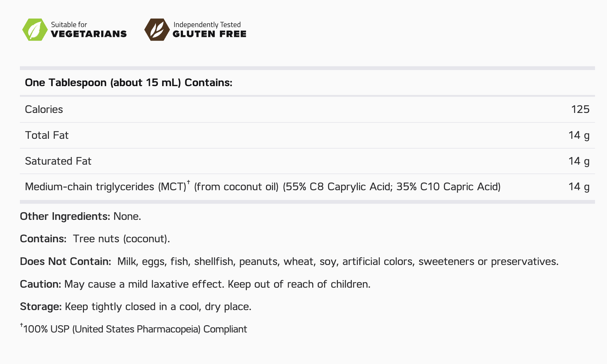607x364 pixels.
Task: Select the "Suitable for VEGETARIANS" label
Action: (89, 30)
